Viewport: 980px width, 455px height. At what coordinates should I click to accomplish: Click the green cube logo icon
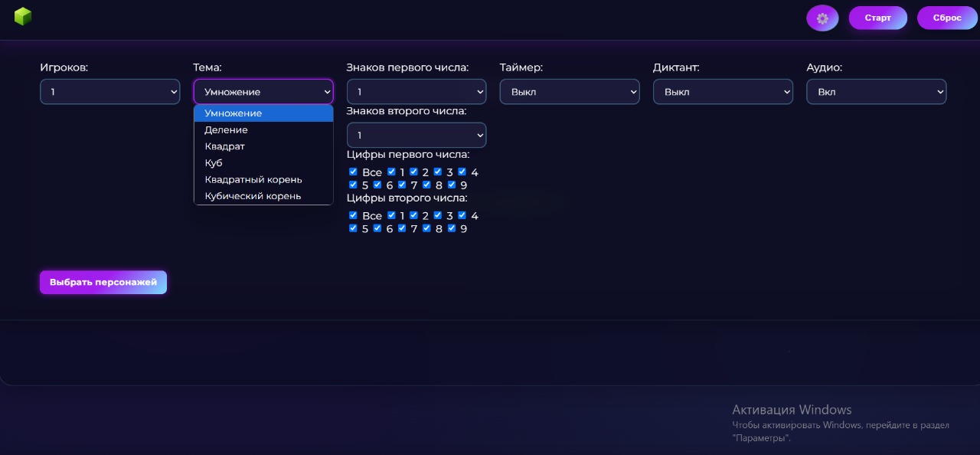[x=23, y=16]
